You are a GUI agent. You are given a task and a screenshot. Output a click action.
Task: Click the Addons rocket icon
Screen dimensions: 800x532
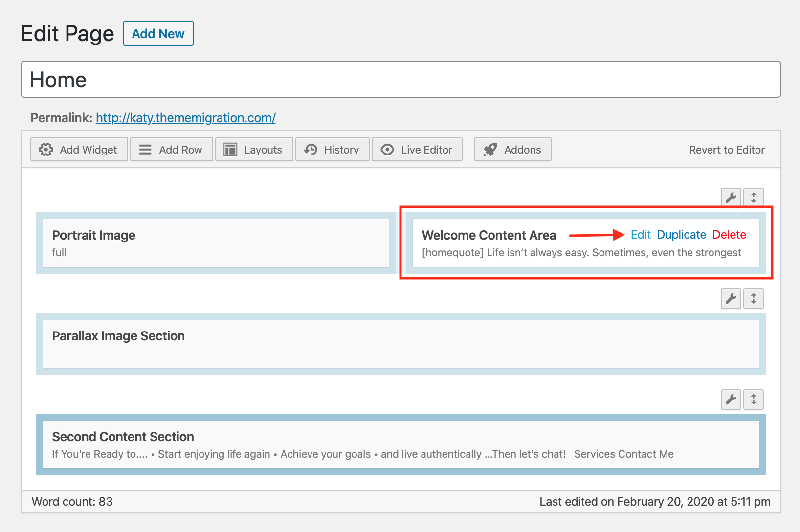tap(491, 150)
